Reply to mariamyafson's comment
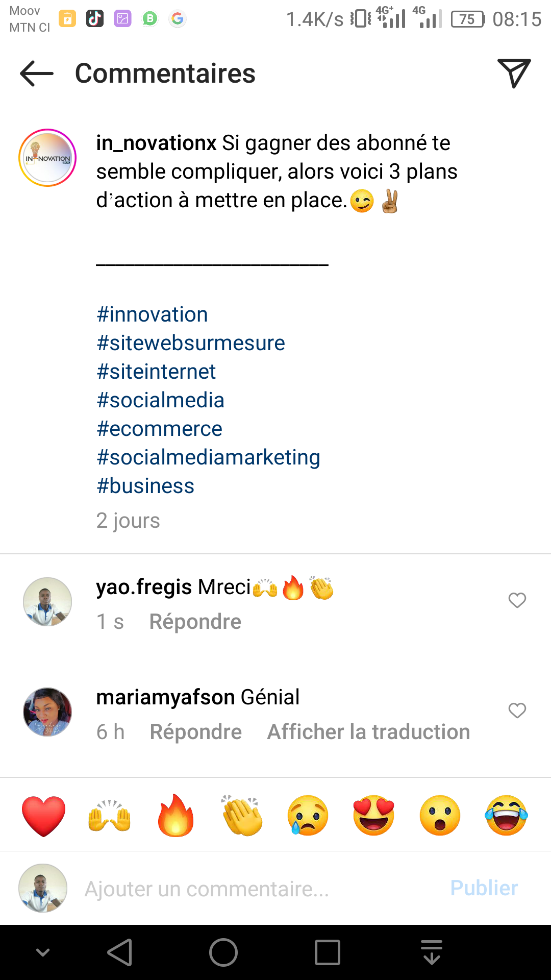This screenshot has width=551, height=980. coord(195,732)
